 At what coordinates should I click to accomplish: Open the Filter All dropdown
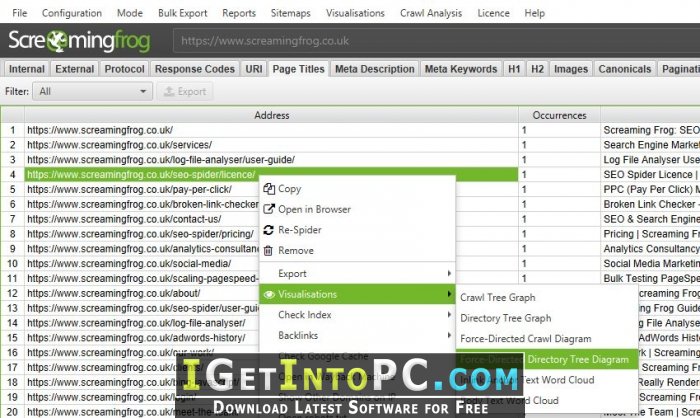(92, 91)
